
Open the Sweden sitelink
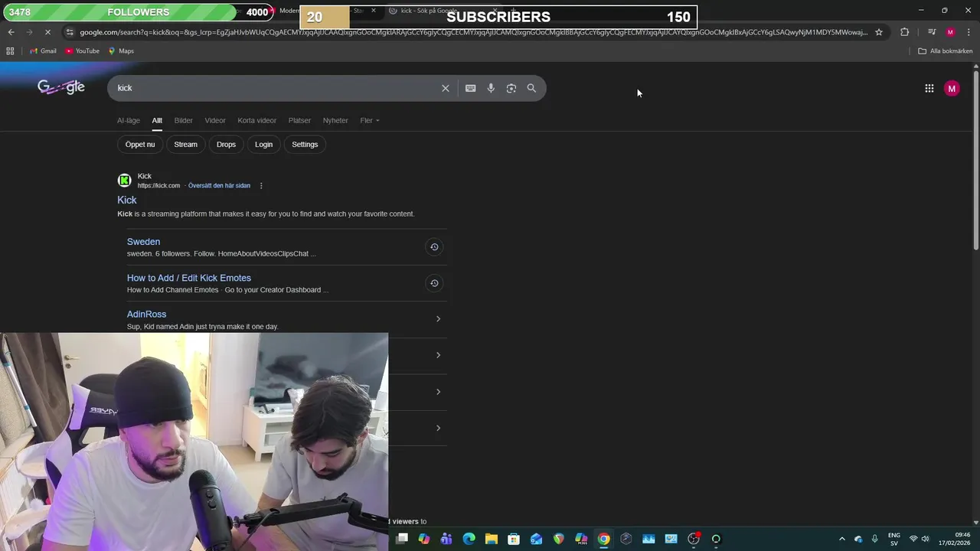coord(143,242)
